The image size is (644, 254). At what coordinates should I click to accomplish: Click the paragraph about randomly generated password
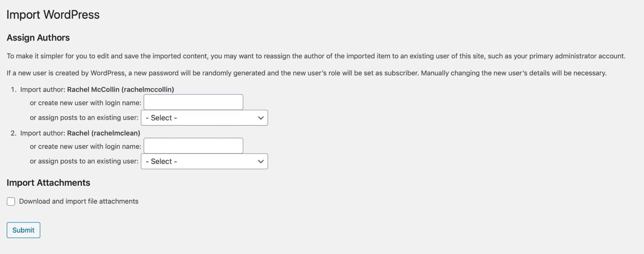pyautogui.click(x=306, y=73)
